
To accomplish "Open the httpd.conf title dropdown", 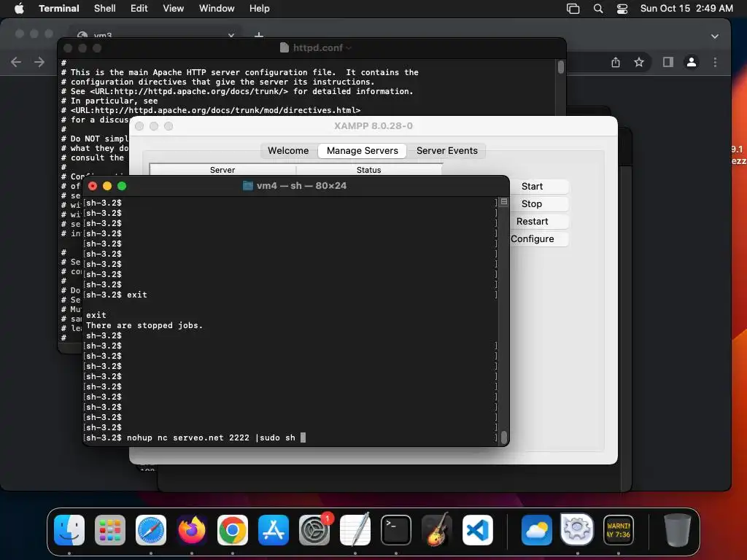I will pyautogui.click(x=349, y=47).
